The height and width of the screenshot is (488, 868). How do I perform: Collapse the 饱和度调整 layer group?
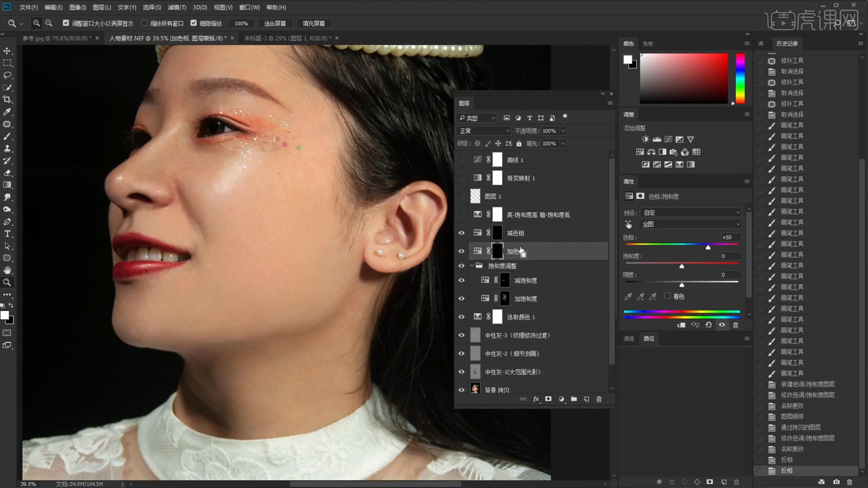point(472,266)
